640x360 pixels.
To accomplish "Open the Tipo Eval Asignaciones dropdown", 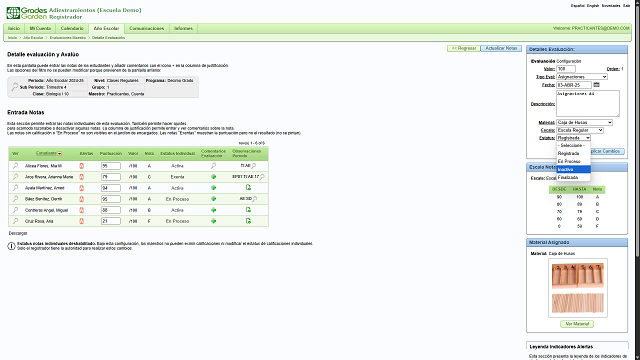I will 582,77.
